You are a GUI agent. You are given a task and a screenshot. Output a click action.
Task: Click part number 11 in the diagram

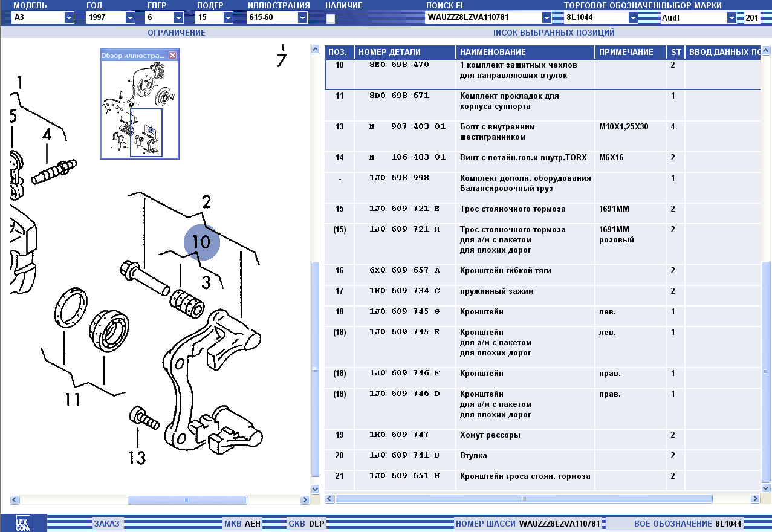pos(73,400)
